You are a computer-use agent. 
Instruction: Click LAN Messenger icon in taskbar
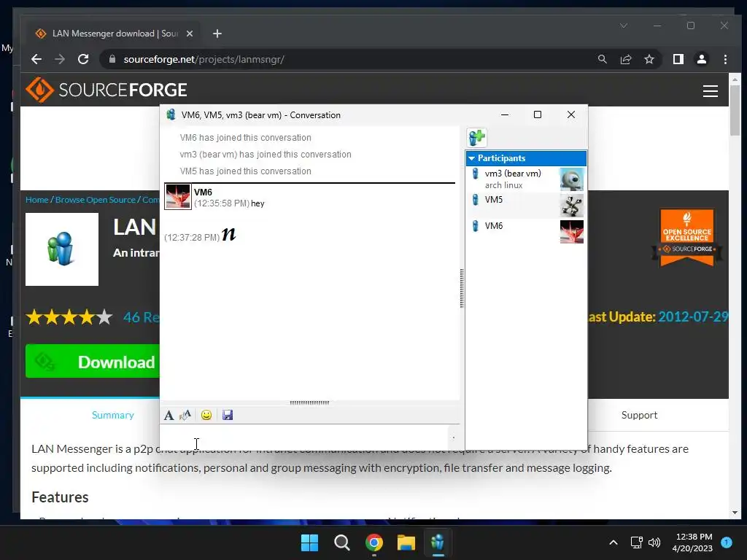438,542
